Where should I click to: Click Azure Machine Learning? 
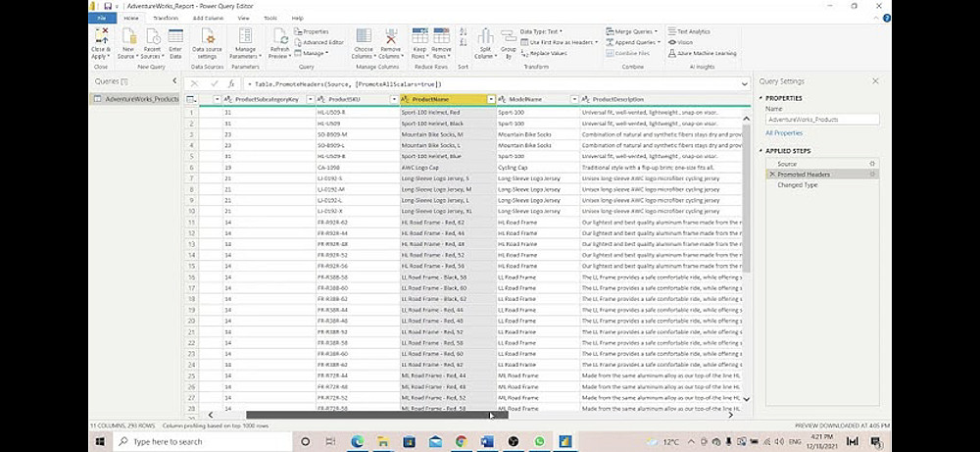(702, 53)
